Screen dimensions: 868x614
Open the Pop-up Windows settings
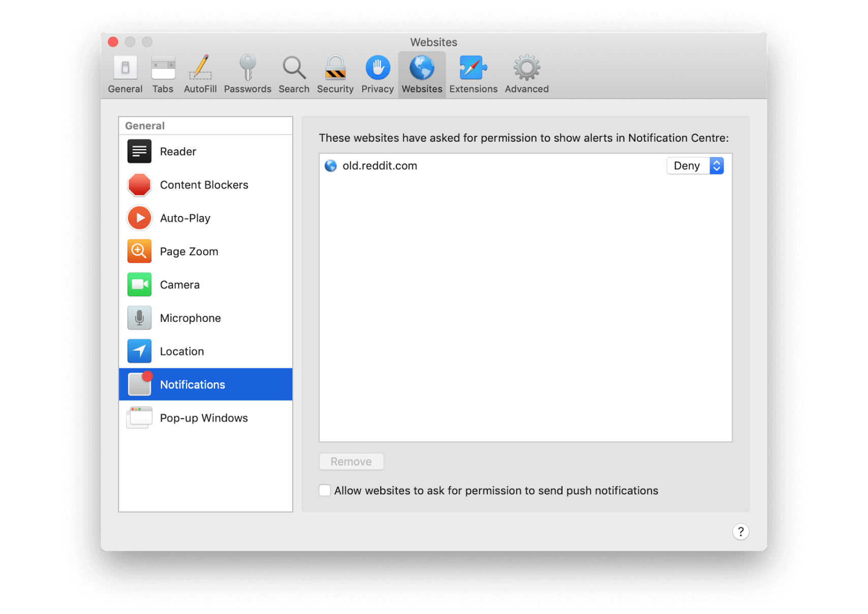point(203,417)
